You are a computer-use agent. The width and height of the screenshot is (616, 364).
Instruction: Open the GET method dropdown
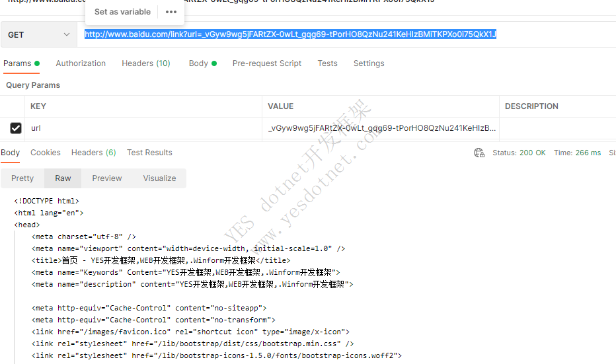pyautogui.click(x=38, y=34)
